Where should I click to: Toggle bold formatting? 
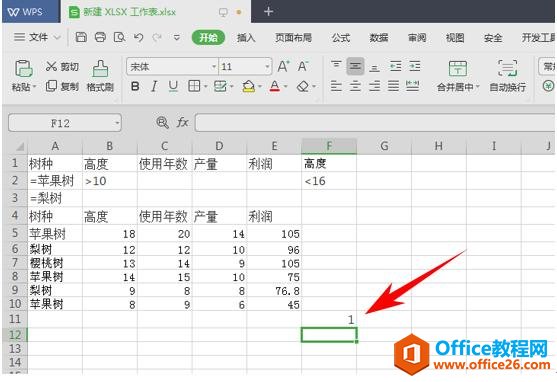tap(135, 86)
